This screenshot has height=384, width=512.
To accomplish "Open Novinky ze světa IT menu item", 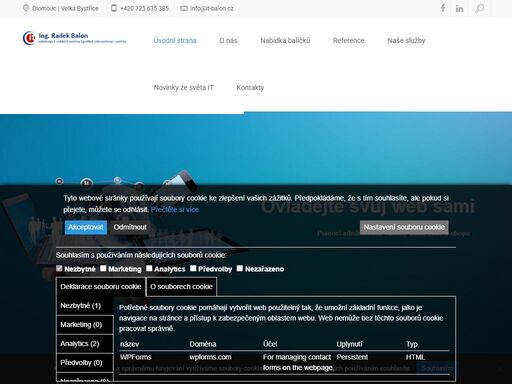I will click(183, 88).
